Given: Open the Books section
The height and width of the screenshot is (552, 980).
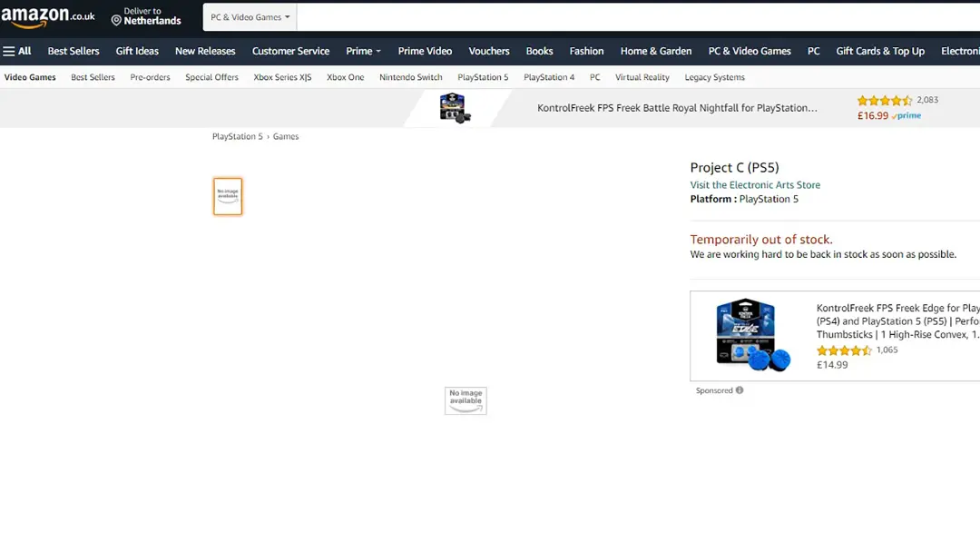Looking at the screenshot, I should [539, 51].
